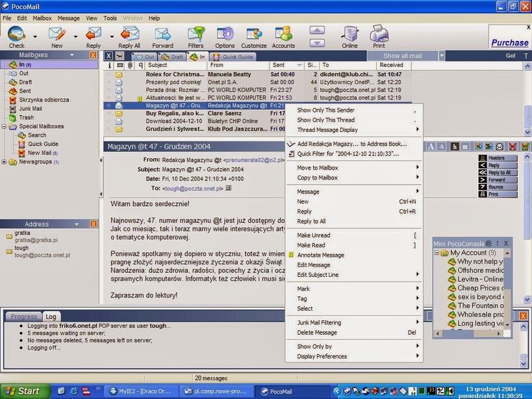Open the Mailboxes panel header dropdown
The height and width of the screenshot is (399, 532).
(71, 55)
